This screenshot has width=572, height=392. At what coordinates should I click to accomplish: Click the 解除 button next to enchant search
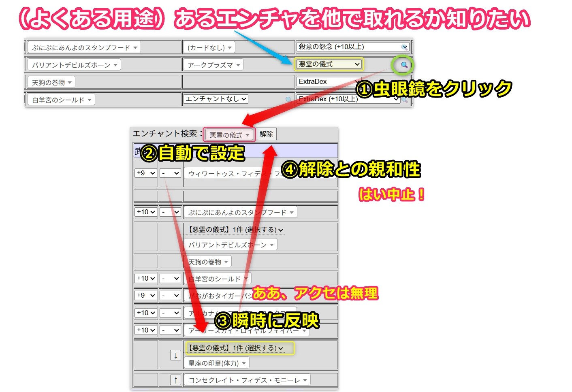[x=266, y=134]
